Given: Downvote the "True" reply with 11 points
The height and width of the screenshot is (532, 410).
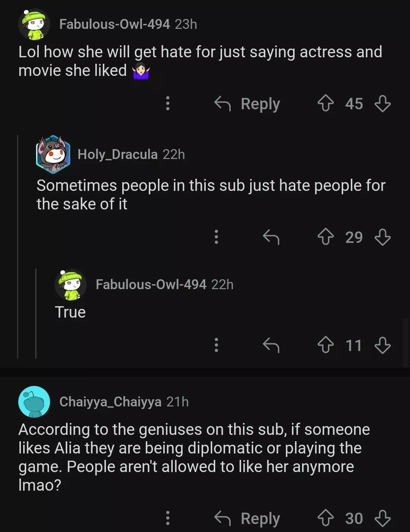Looking at the screenshot, I should [382, 345].
